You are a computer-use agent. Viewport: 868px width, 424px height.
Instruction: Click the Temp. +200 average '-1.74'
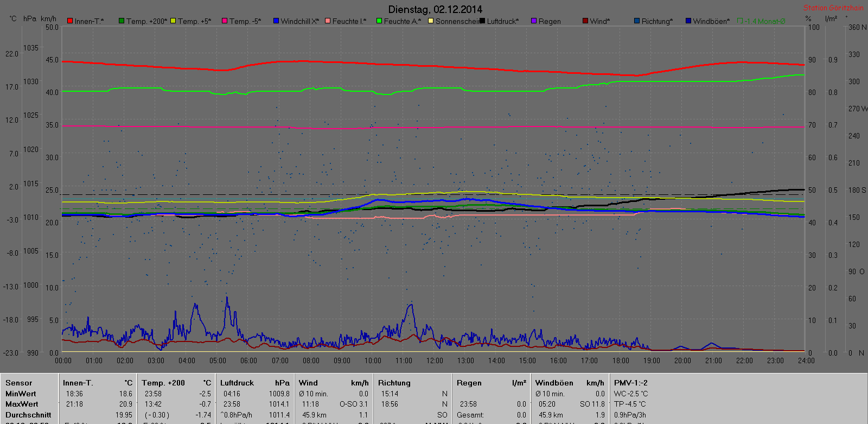pyautogui.click(x=203, y=415)
